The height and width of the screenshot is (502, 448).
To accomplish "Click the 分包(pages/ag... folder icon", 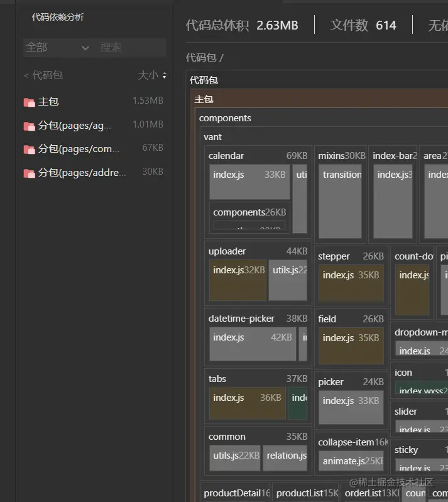I will click(x=29, y=126).
